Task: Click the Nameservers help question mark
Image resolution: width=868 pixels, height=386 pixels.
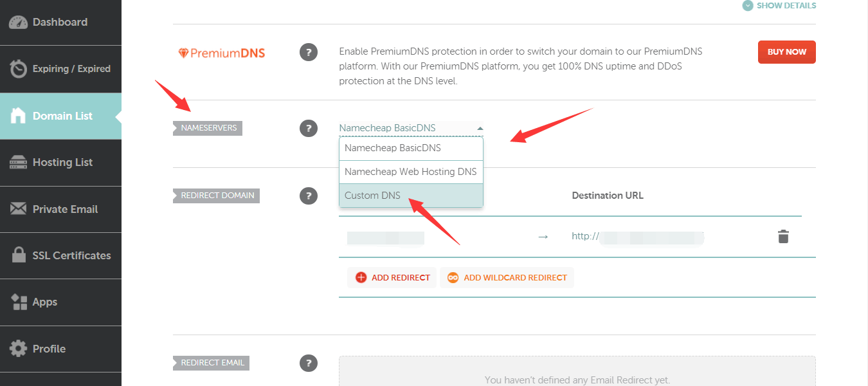Action: tap(309, 128)
